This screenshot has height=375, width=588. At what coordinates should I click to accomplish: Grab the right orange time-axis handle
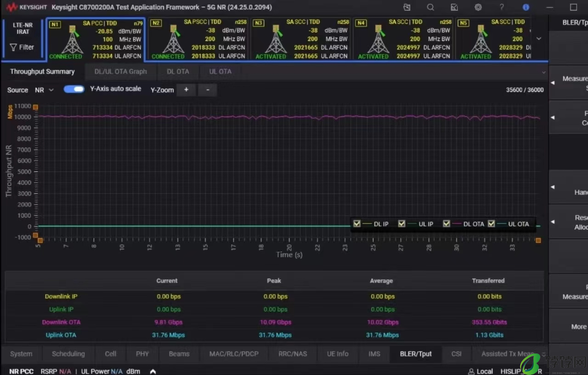coord(538,240)
